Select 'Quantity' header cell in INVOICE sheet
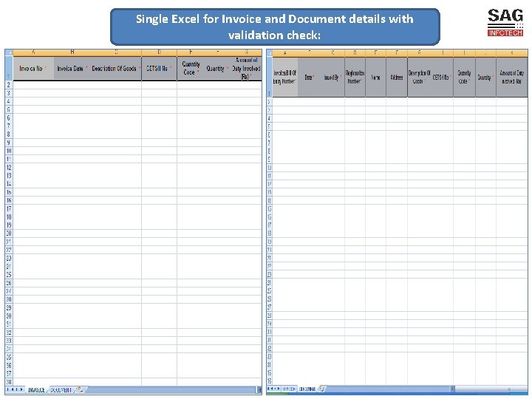 coord(217,69)
